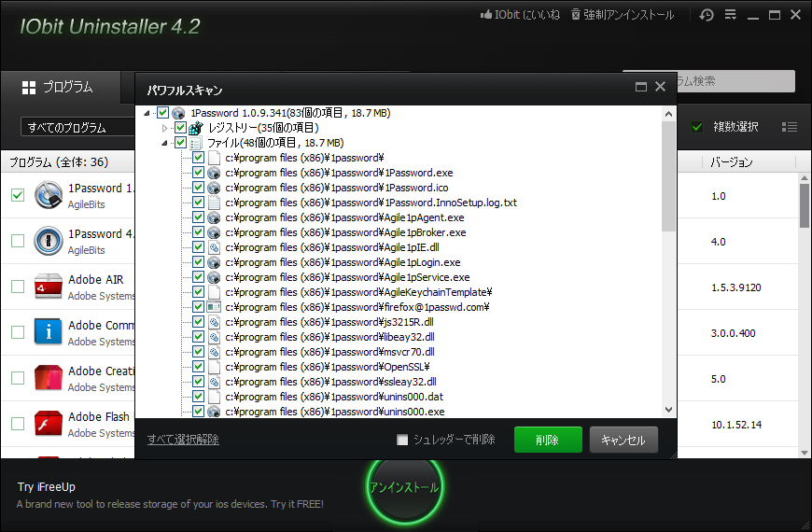Uncheck the レジストリー checkbox
The width and height of the screenshot is (812, 532).
181,128
